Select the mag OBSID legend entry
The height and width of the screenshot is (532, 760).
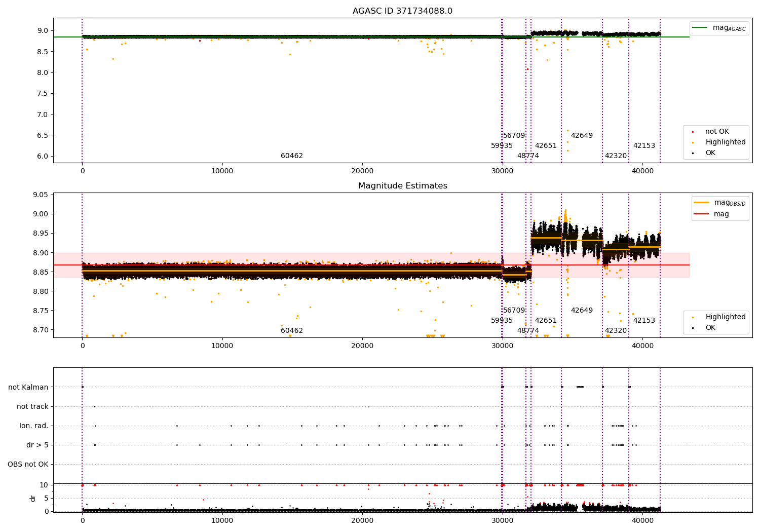719,203
